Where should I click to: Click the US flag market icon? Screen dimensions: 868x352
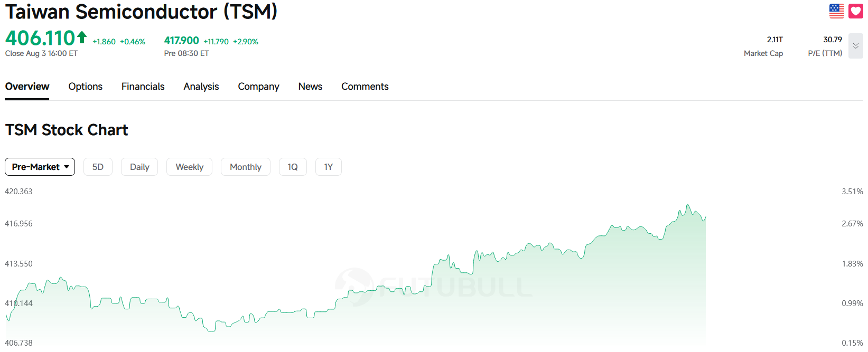837,11
